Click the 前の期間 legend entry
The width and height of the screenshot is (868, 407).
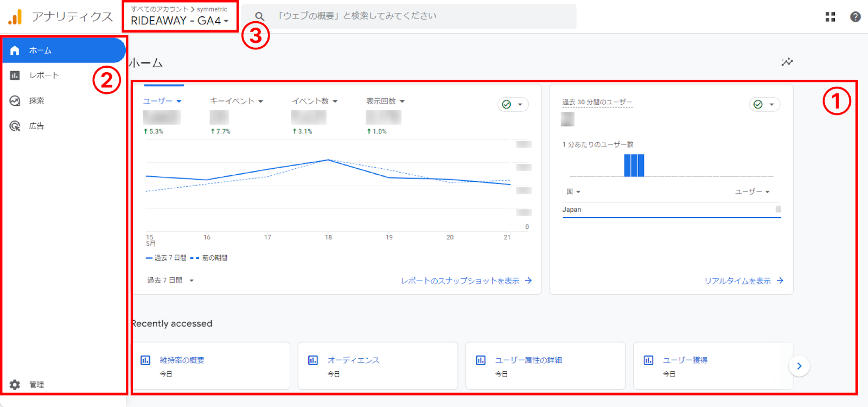(x=209, y=258)
